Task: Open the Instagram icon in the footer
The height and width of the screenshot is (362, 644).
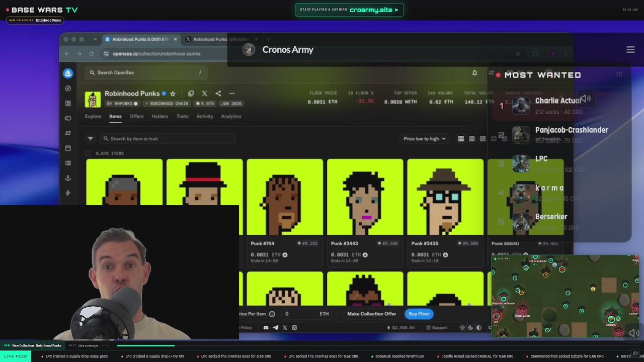Action: 294,328
